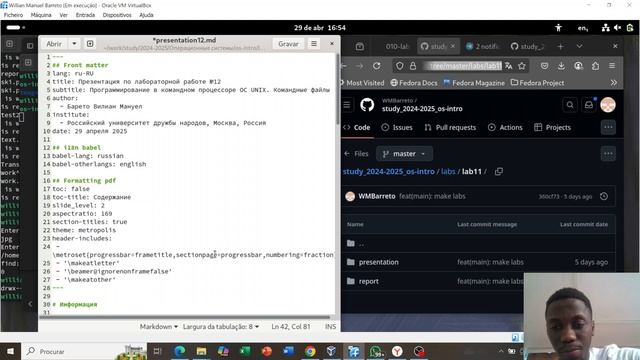List all Firefox tabs chevron

(579, 47)
